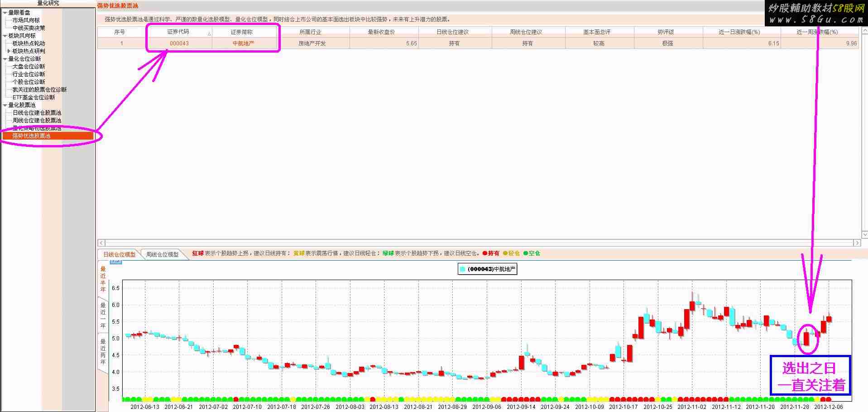The image size is (868, 412).
Task: Select 持有 under 周线仓位建议
Action: tap(528, 44)
